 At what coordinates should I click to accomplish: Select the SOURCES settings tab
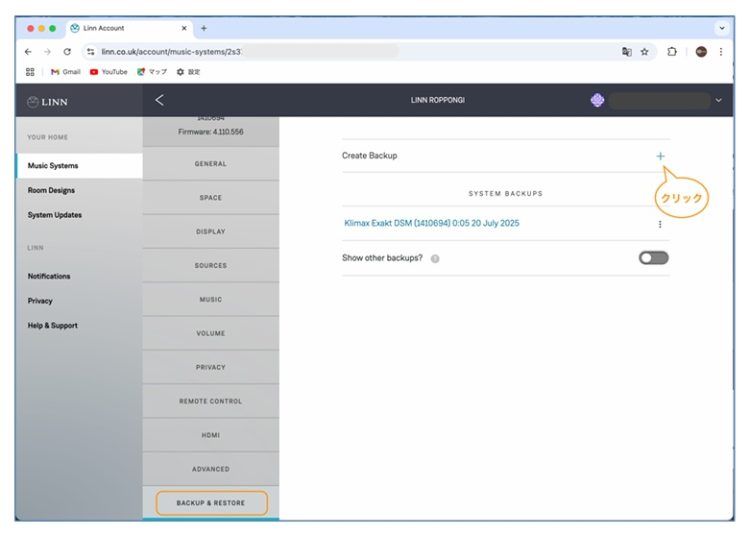(210, 265)
